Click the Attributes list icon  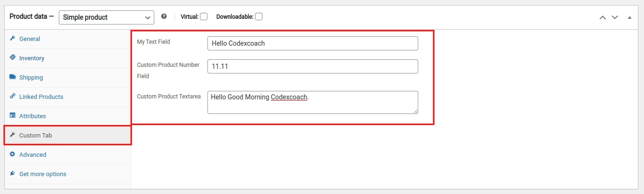(x=13, y=115)
